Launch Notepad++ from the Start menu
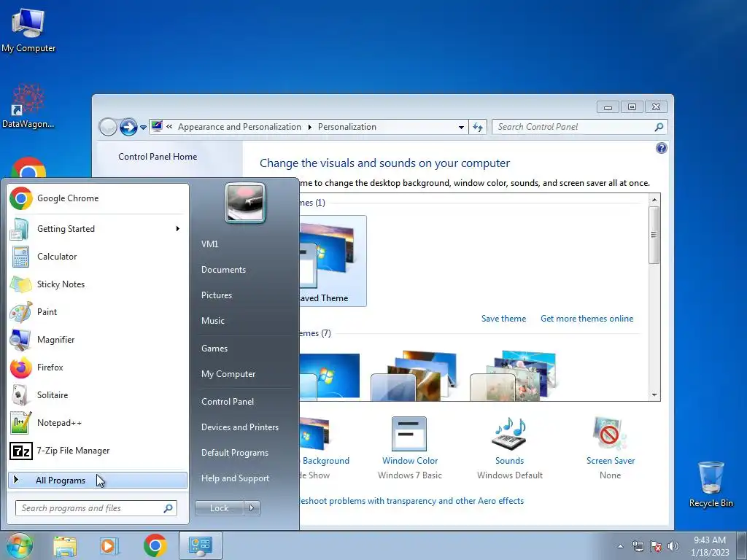747x560 pixels. point(98,423)
